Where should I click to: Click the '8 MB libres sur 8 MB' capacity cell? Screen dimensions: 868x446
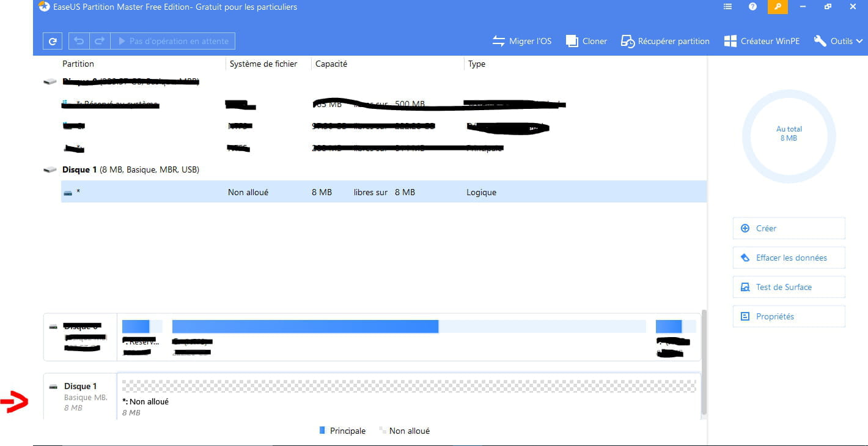point(363,192)
